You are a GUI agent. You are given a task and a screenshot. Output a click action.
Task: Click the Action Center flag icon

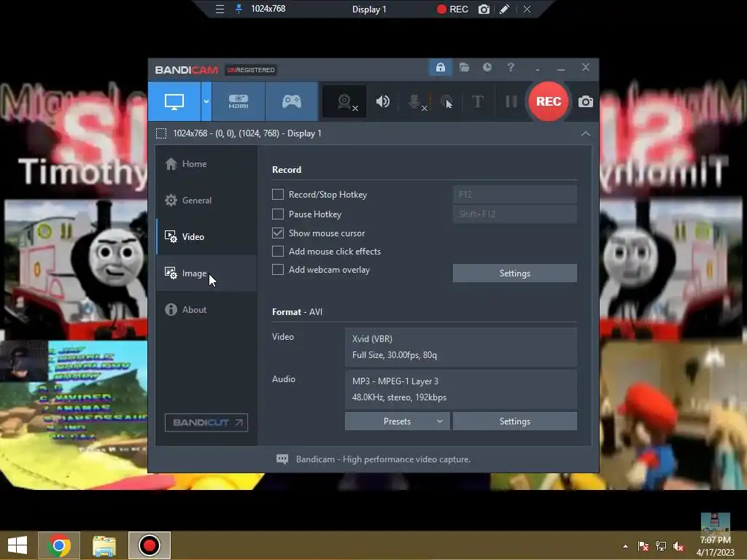click(643, 546)
